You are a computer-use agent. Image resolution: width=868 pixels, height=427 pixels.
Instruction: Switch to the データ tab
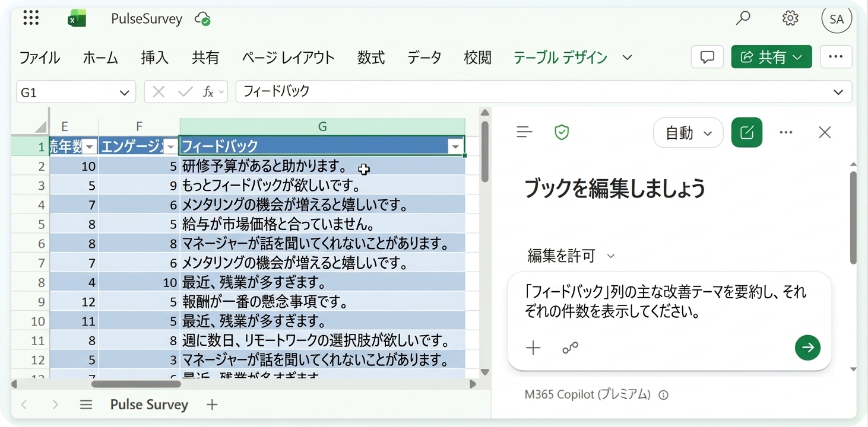coord(425,58)
